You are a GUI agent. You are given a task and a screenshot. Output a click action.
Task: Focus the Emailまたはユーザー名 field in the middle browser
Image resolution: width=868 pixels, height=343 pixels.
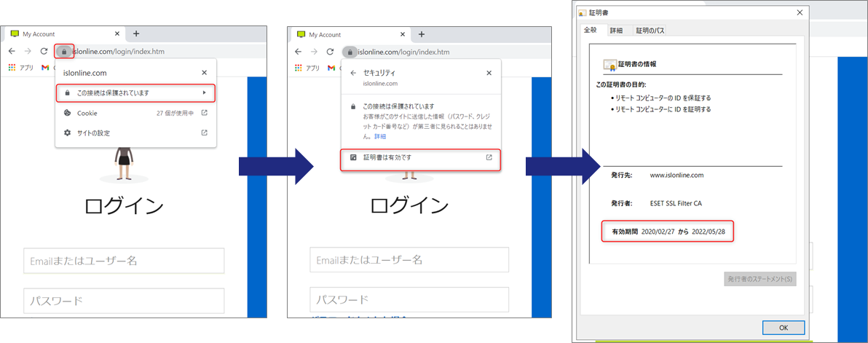[409, 261]
